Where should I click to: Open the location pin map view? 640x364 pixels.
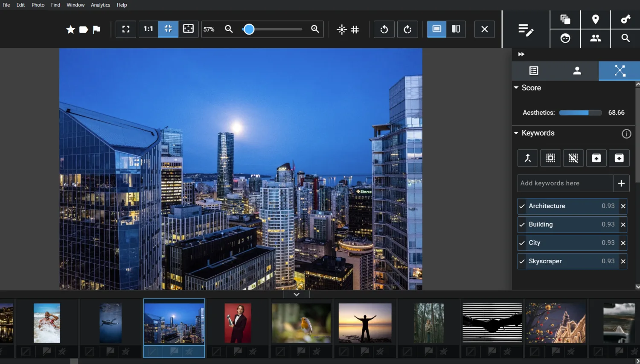[596, 20]
